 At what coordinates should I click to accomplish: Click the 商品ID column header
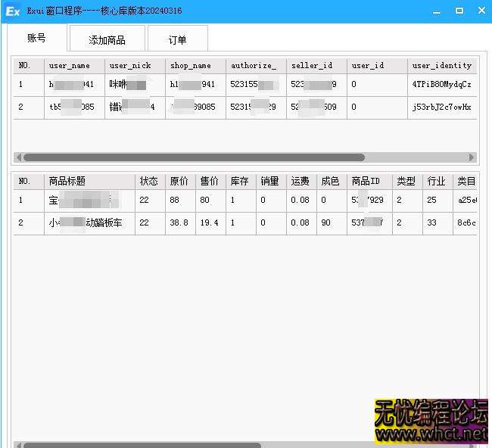pos(366,182)
